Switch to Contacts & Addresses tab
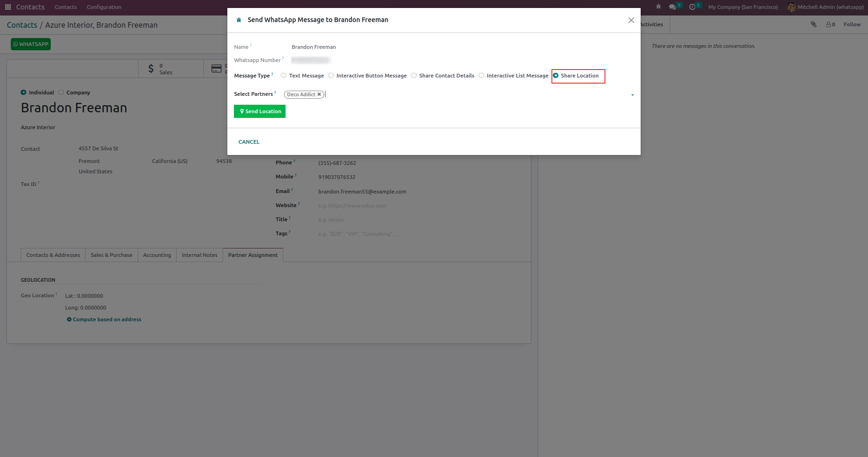The height and width of the screenshot is (457, 868). [x=53, y=255]
